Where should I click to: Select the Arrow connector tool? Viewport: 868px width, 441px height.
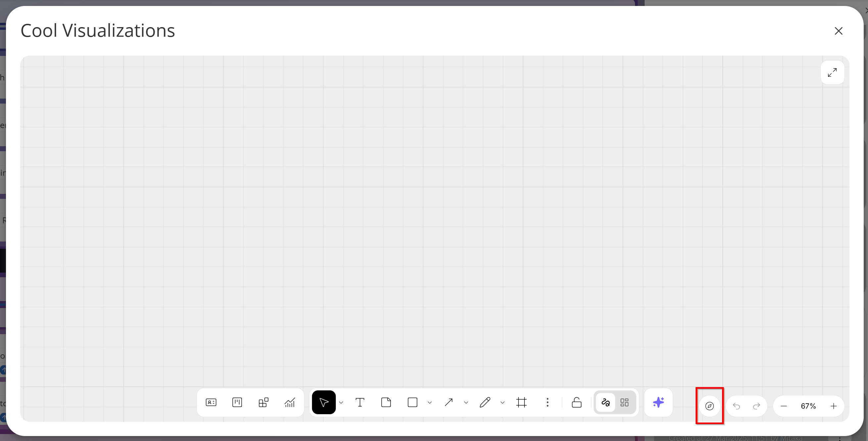(x=448, y=402)
